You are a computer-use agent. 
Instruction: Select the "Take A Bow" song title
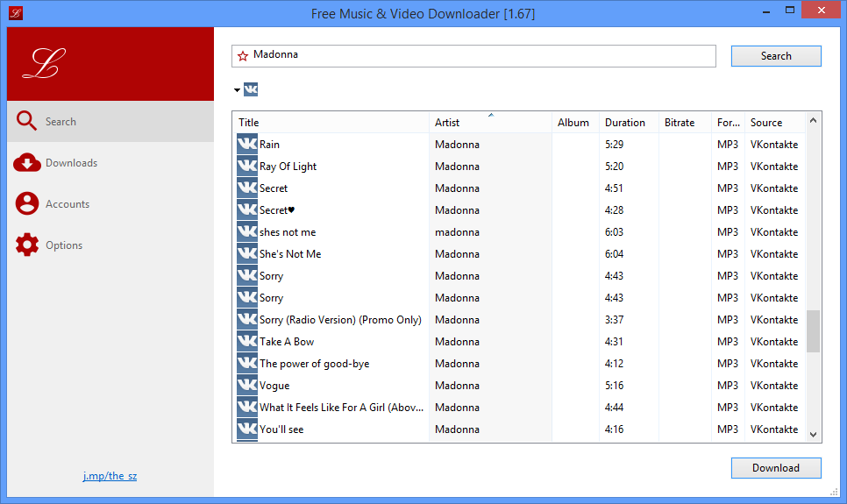coord(287,341)
